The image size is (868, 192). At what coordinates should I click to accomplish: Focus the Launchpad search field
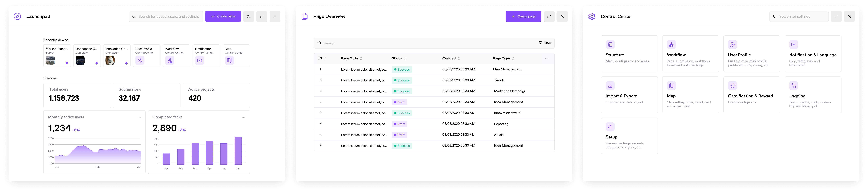click(x=166, y=16)
